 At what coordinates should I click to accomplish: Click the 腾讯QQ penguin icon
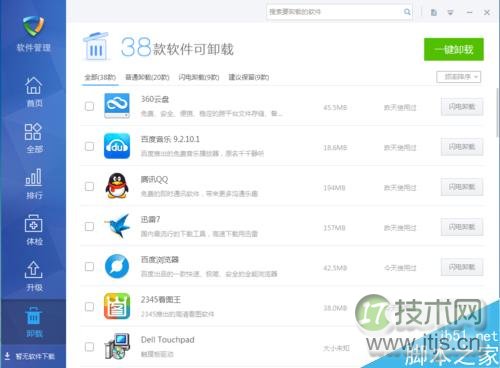117,186
